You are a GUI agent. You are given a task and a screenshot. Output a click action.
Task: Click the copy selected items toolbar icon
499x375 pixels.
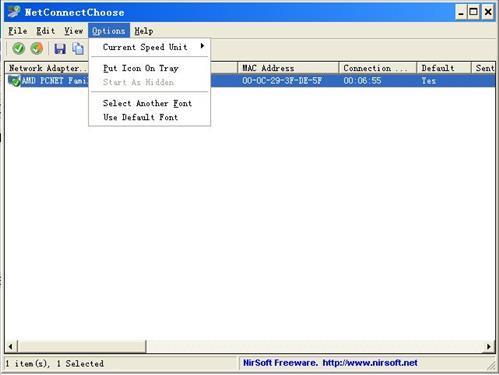(x=78, y=49)
